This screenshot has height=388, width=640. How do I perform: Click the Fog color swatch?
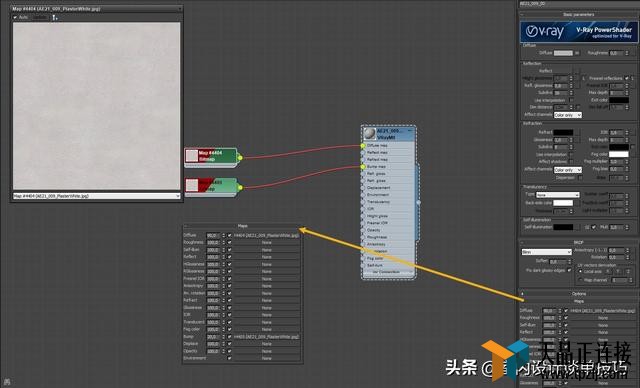point(619,154)
